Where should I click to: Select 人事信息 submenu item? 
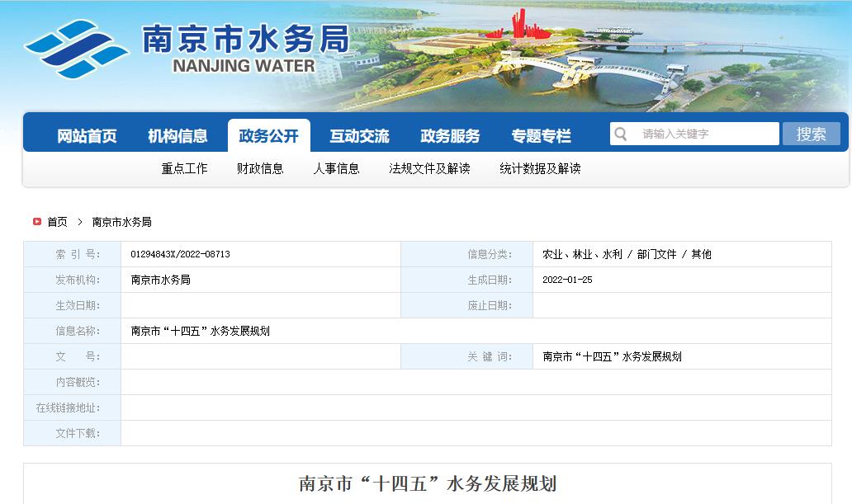click(x=336, y=168)
